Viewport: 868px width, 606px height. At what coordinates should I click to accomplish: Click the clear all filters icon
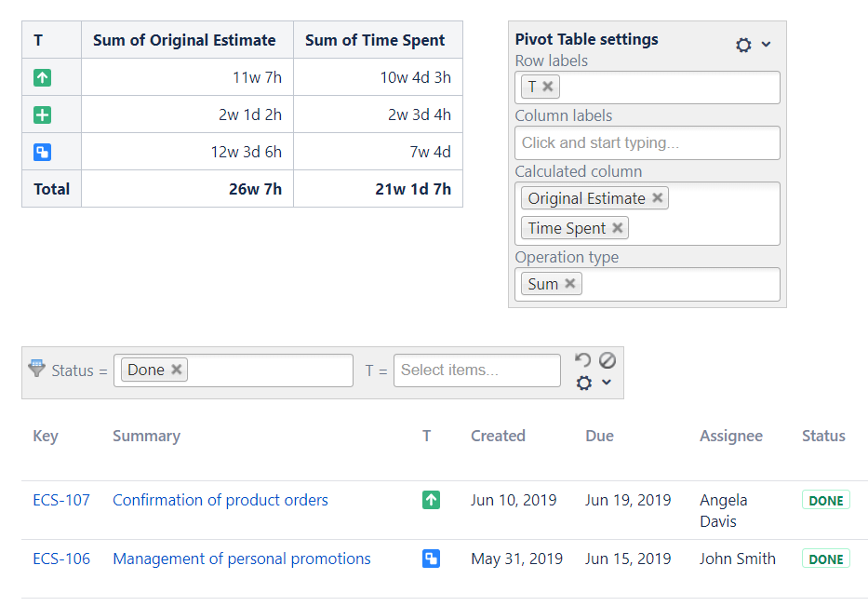(607, 360)
